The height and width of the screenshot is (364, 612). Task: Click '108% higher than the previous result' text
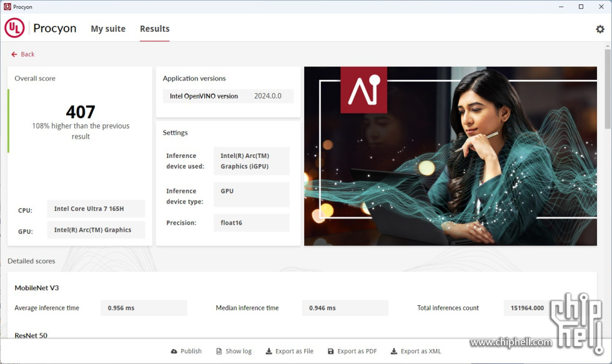pos(81,131)
